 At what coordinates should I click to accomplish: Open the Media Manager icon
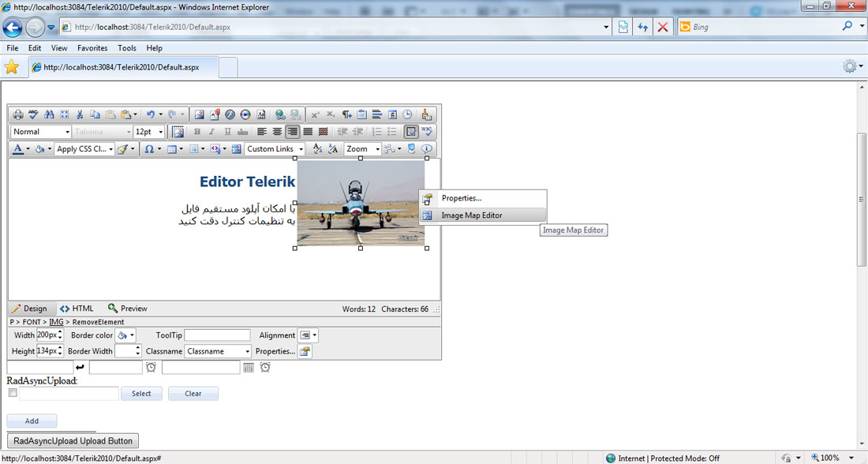pos(245,114)
